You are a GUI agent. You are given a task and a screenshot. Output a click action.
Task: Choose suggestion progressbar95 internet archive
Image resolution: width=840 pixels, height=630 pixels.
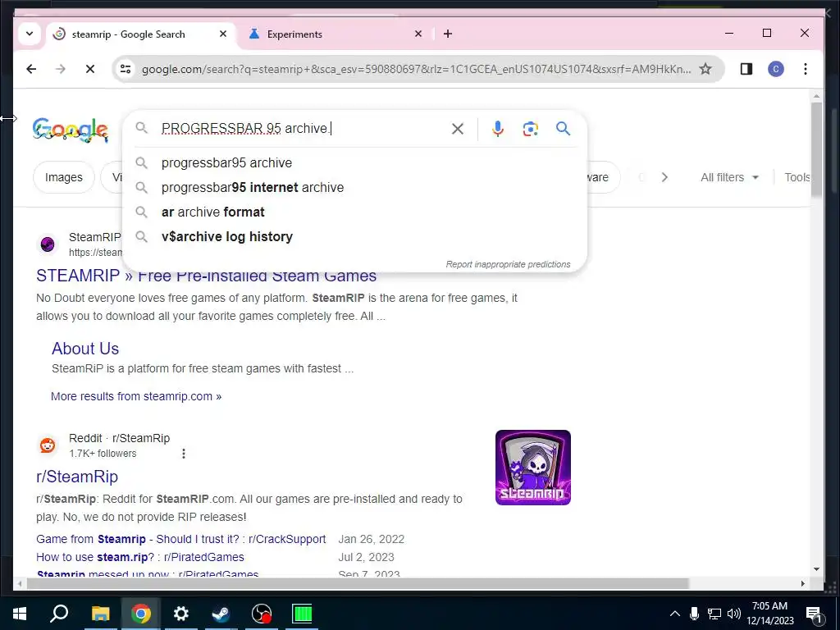coord(354,188)
